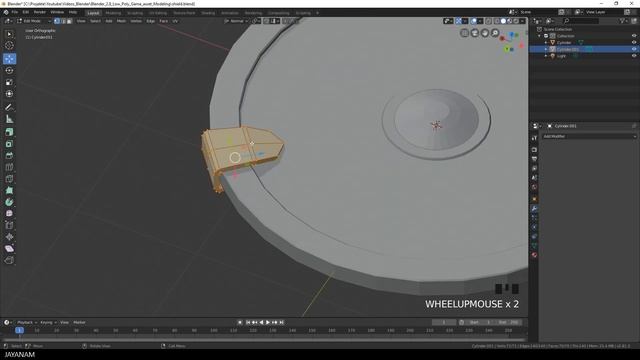This screenshot has width=640, height=360.
Task: Select the Annotate tool
Action: point(9,107)
